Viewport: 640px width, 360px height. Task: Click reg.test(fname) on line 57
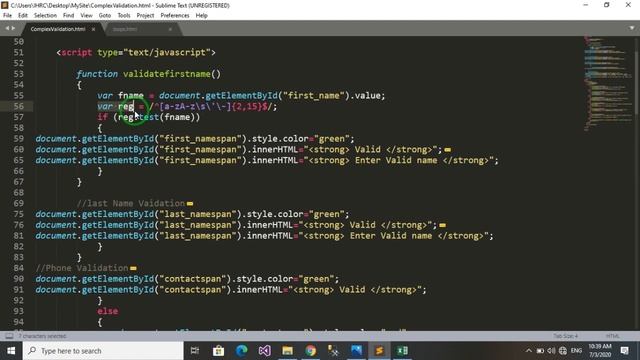tap(157, 117)
